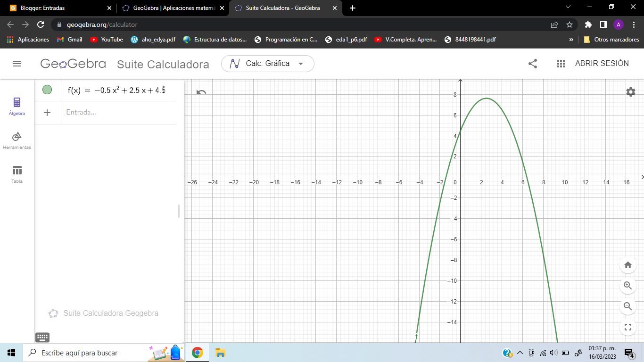Viewport: 644px width, 362px height.
Task: Share the construction via share icon
Action: pos(533,64)
